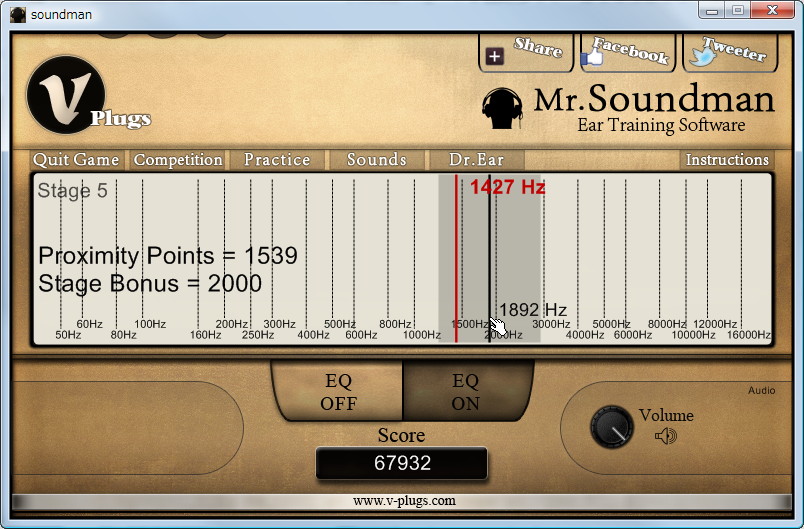Switch to Practice mode
The width and height of the screenshot is (804, 529).
[x=277, y=160]
